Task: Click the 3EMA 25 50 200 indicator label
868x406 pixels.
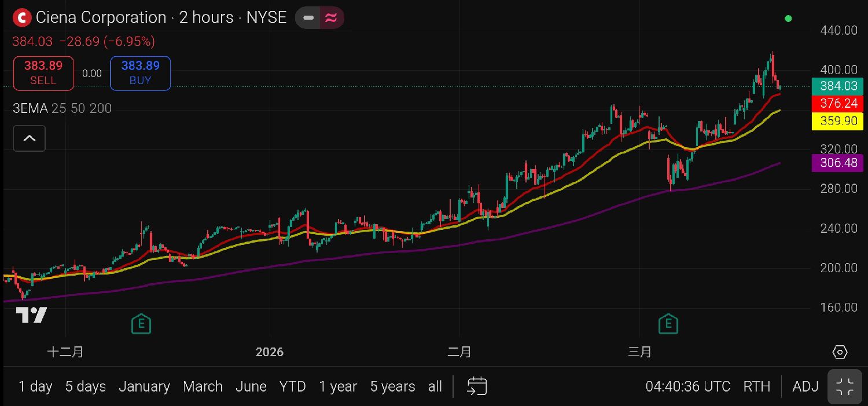Action: click(x=62, y=108)
